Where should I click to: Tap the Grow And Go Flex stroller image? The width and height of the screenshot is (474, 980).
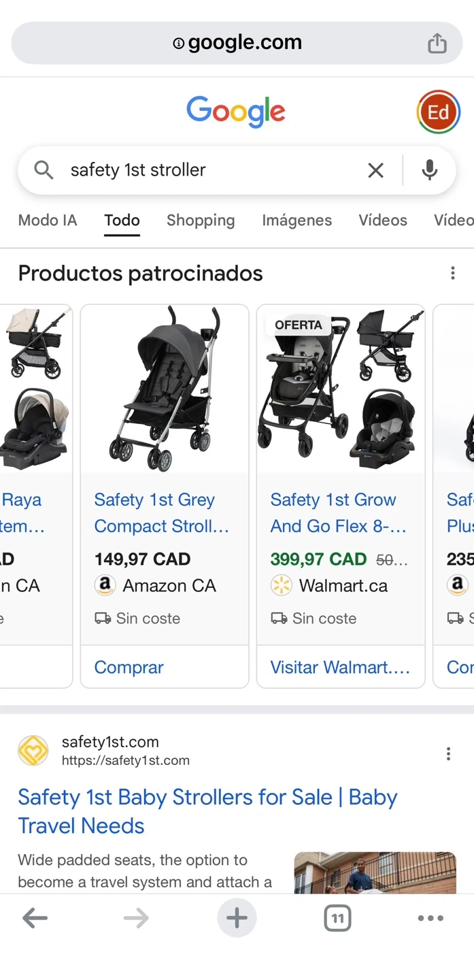[x=340, y=389]
